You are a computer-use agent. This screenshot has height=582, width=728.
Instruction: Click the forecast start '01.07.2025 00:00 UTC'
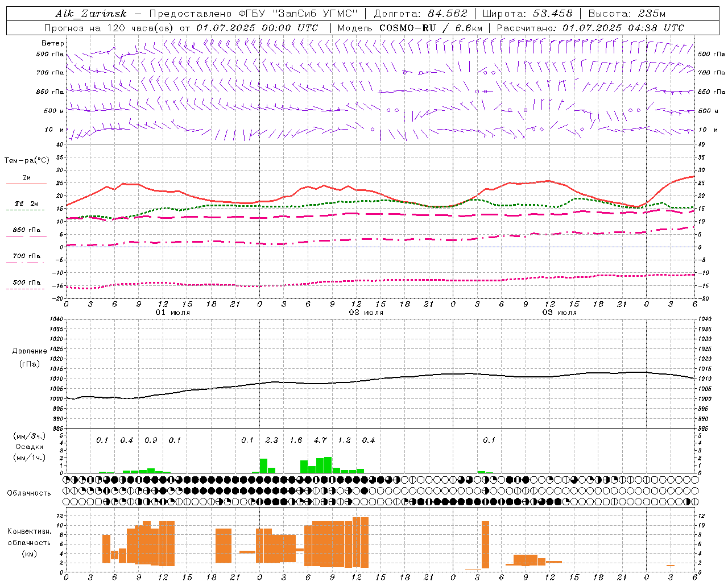coord(257,28)
